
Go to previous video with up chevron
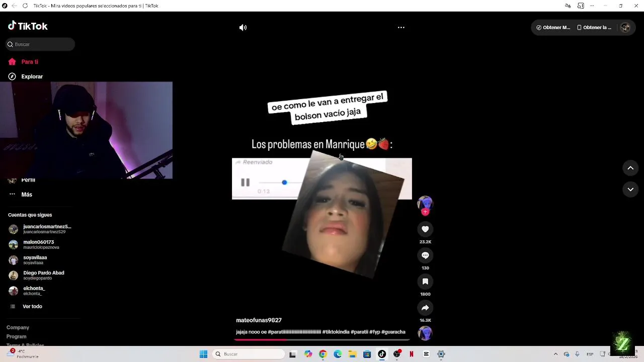point(630,168)
